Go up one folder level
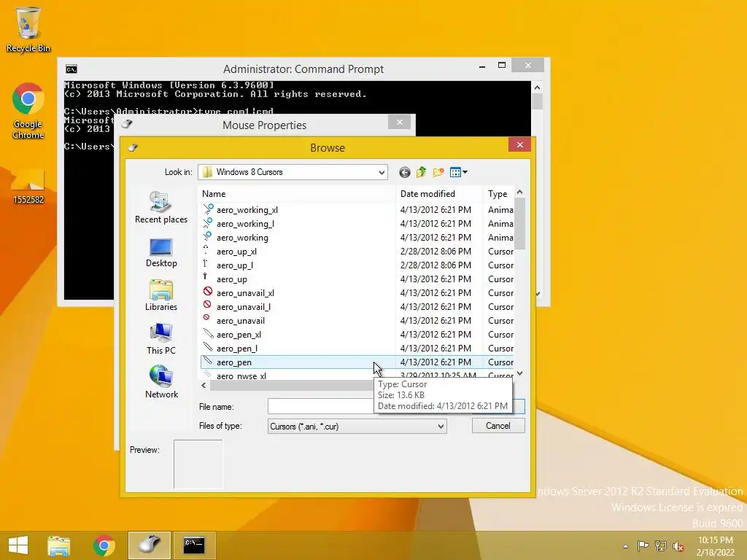Image resolution: width=747 pixels, height=560 pixels. (421, 172)
